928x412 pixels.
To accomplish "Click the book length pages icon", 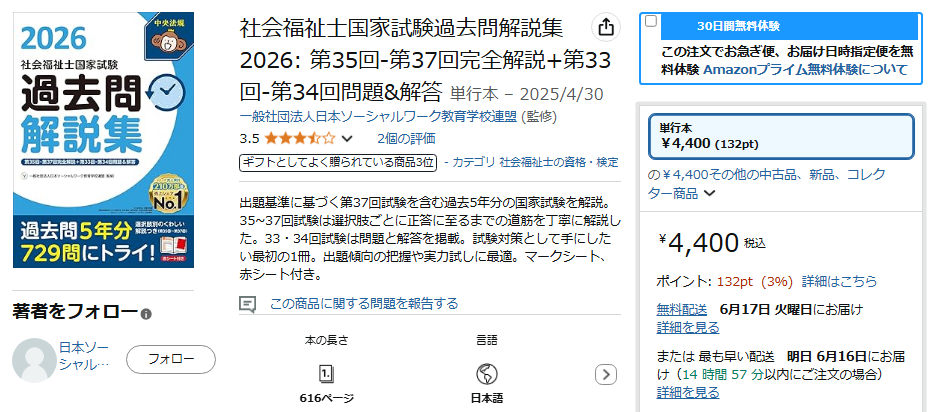I will 327,374.
